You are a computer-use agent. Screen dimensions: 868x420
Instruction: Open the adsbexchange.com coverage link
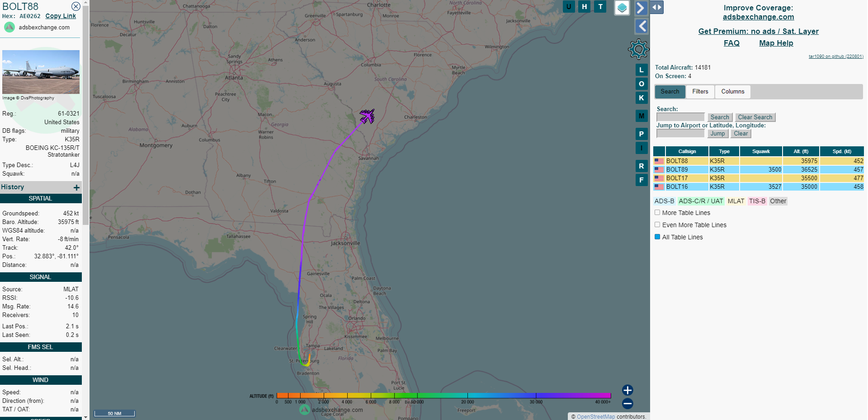[758, 17]
